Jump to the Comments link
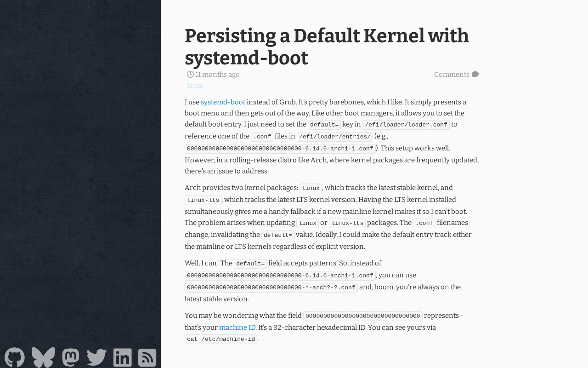The height and width of the screenshot is (368, 588). click(x=452, y=75)
